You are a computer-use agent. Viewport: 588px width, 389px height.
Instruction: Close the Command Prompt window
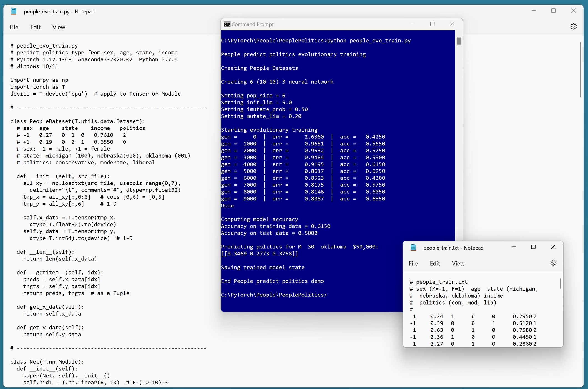452,24
